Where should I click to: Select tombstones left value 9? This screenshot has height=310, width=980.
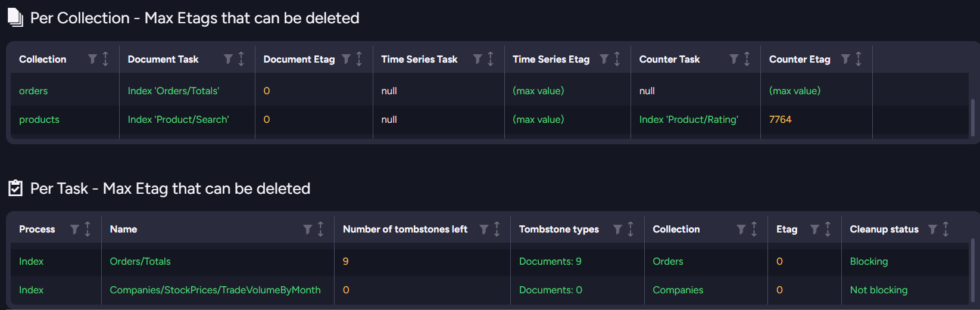coord(345,261)
